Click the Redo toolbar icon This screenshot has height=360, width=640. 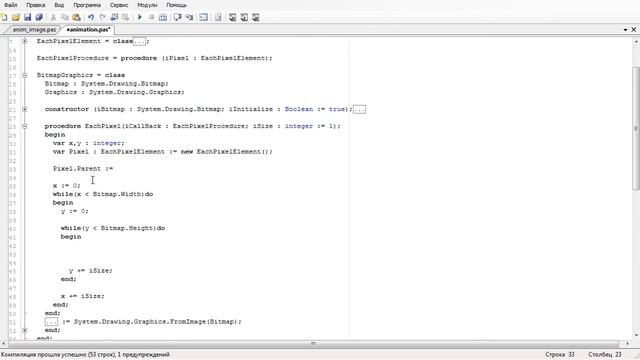click(102, 17)
